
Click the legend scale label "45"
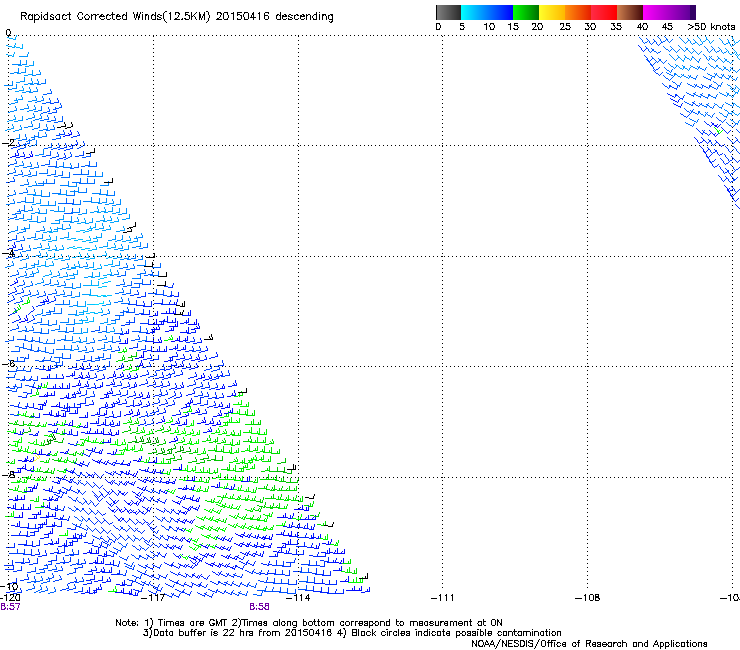667,26
